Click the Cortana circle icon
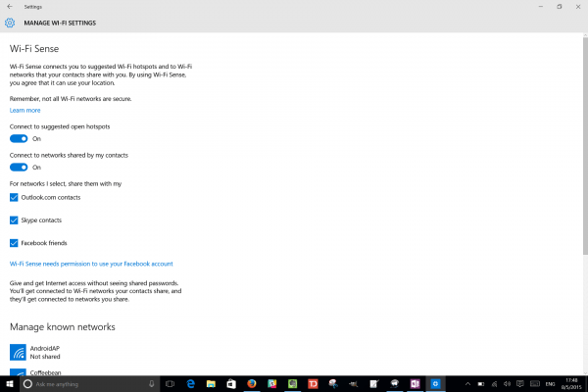 pyautogui.click(x=27, y=384)
